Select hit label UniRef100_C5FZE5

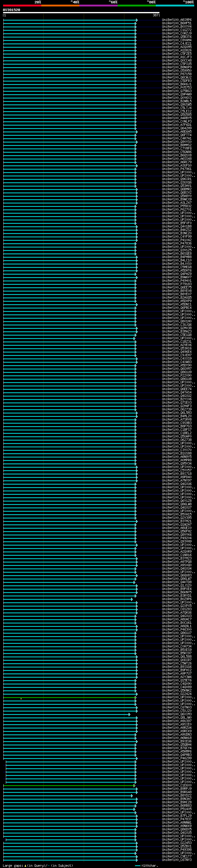[177, 54]
